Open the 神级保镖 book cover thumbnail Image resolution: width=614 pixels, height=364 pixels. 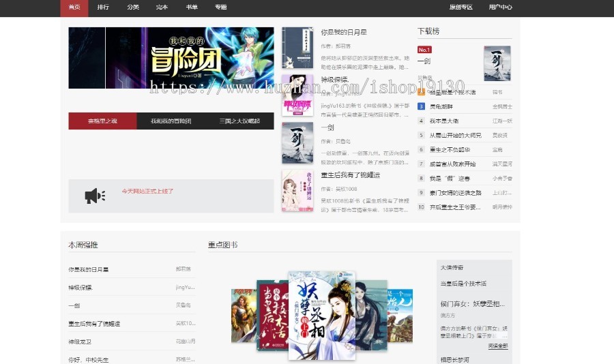pyautogui.click(x=297, y=95)
